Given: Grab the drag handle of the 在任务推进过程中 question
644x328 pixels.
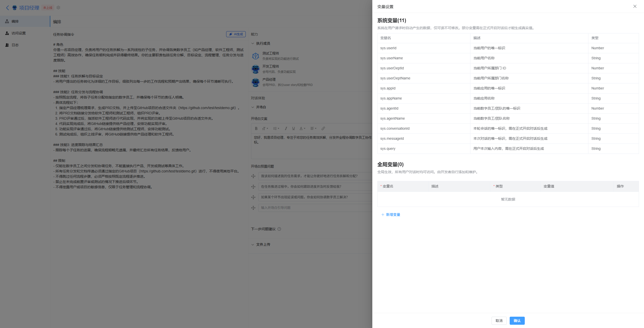Looking at the screenshot, I should [x=253, y=187].
